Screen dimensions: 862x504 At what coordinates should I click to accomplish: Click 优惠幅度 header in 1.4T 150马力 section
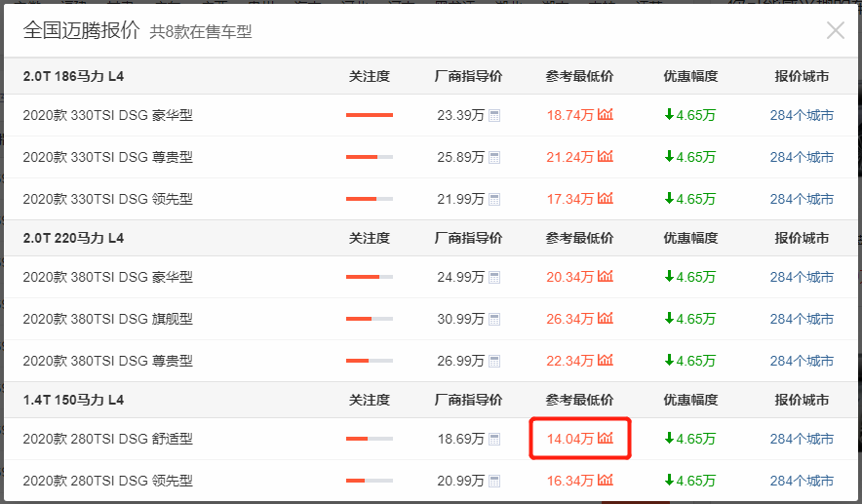[x=690, y=400]
